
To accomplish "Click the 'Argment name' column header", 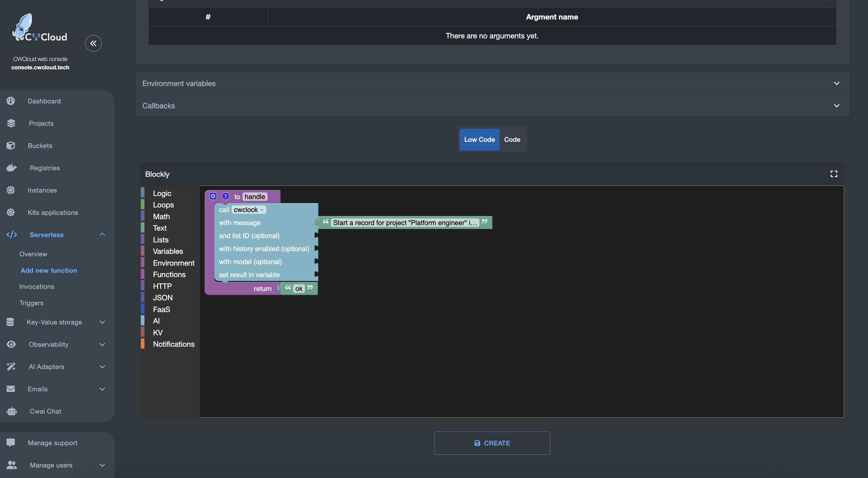I will click(x=552, y=16).
